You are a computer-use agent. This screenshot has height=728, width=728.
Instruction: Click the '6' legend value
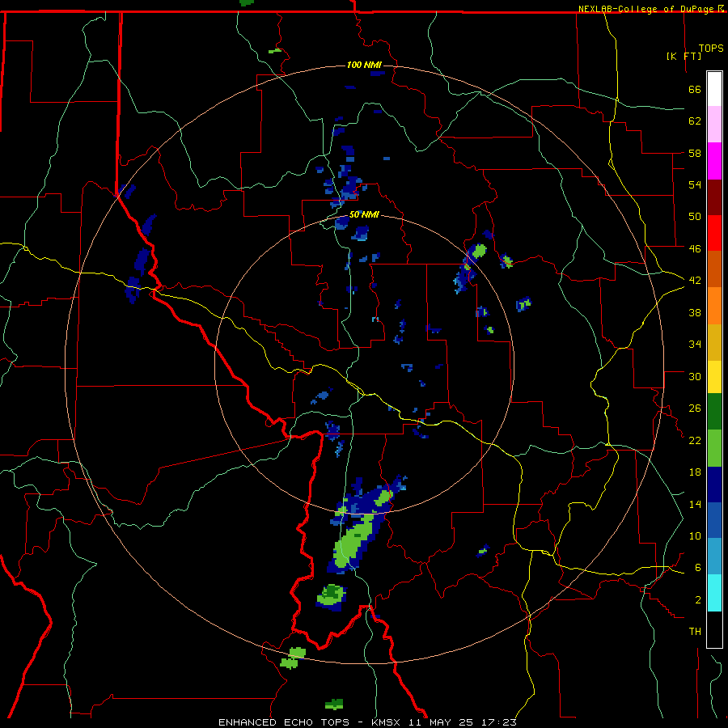pyautogui.click(x=697, y=567)
